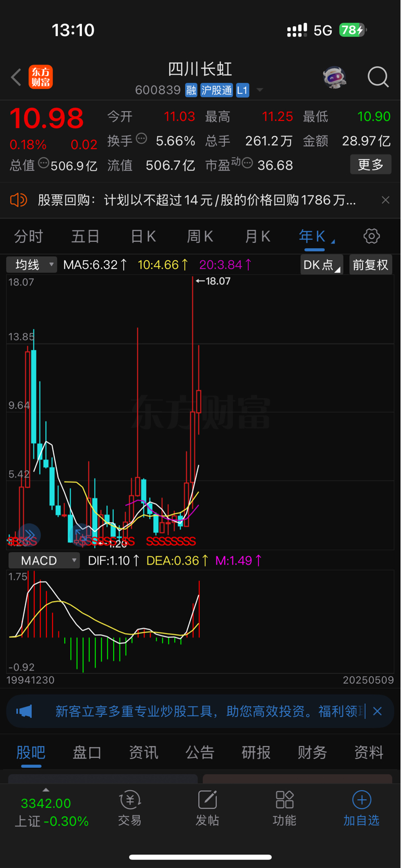Switch to 日K chart tab

point(143,237)
